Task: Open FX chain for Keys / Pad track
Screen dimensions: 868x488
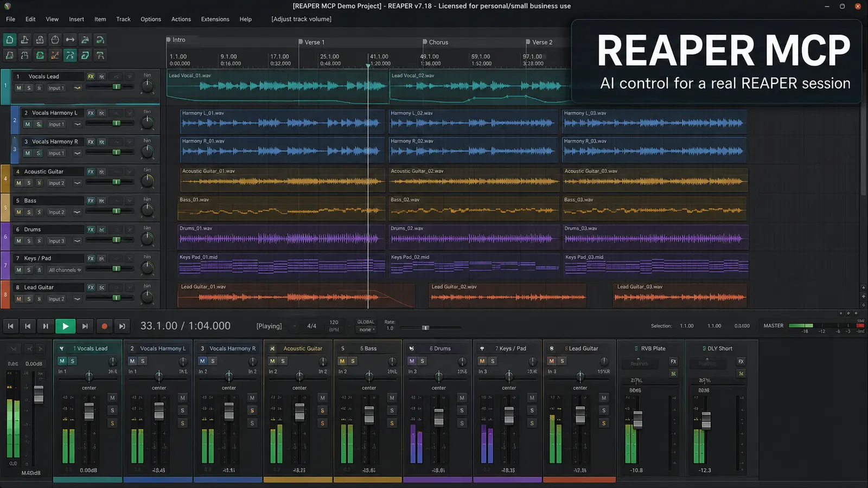Action: point(91,259)
